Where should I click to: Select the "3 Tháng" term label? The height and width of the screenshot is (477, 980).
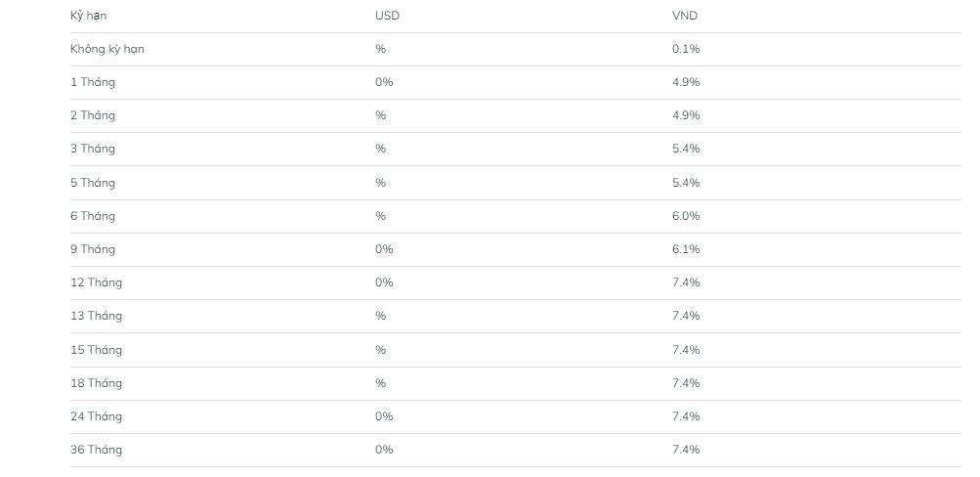tap(92, 149)
